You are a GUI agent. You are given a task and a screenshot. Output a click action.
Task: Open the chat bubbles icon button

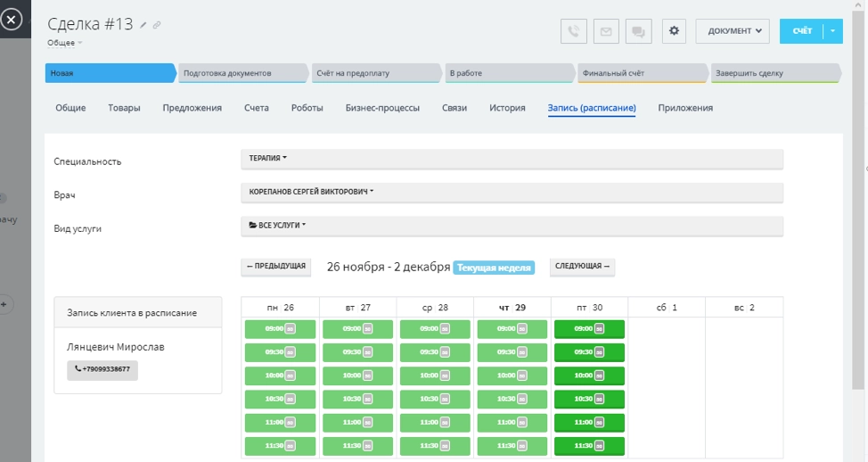pos(638,31)
